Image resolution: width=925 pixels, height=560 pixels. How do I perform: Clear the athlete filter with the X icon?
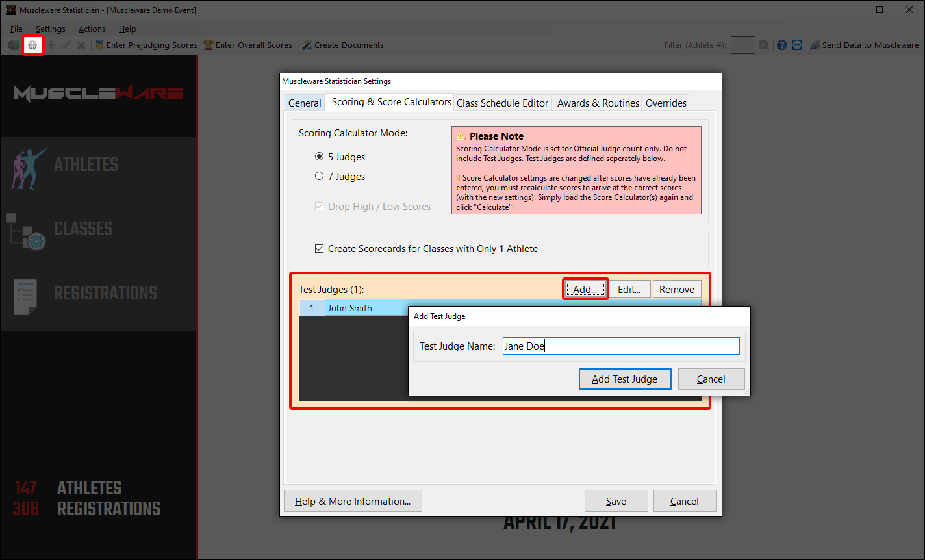coord(763,45)
